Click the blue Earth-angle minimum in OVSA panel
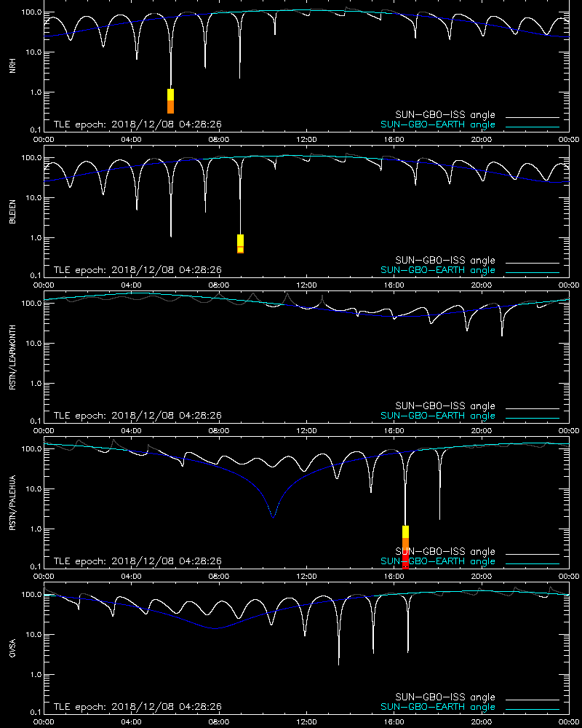Viewport: 582px width, 728px height. pos(215,628)
